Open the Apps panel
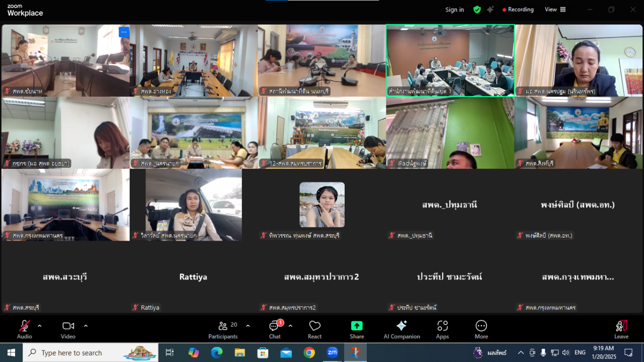 442,329
